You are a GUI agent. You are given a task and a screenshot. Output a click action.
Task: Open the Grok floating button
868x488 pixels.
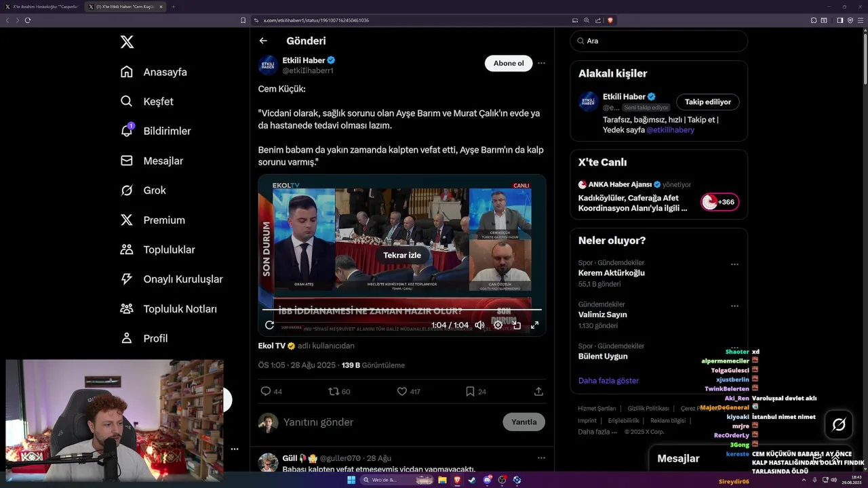(x=839, y=424)
